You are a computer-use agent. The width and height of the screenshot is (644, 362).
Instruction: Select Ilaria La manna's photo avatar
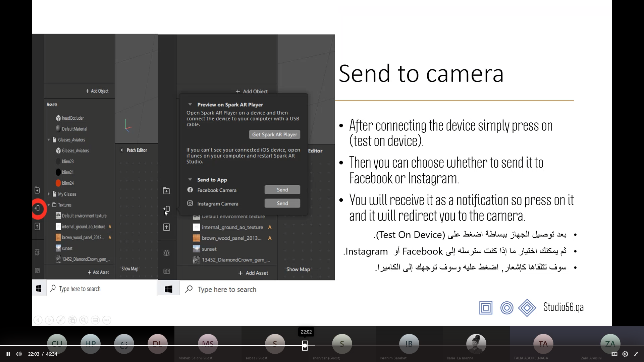coord(476,344)
